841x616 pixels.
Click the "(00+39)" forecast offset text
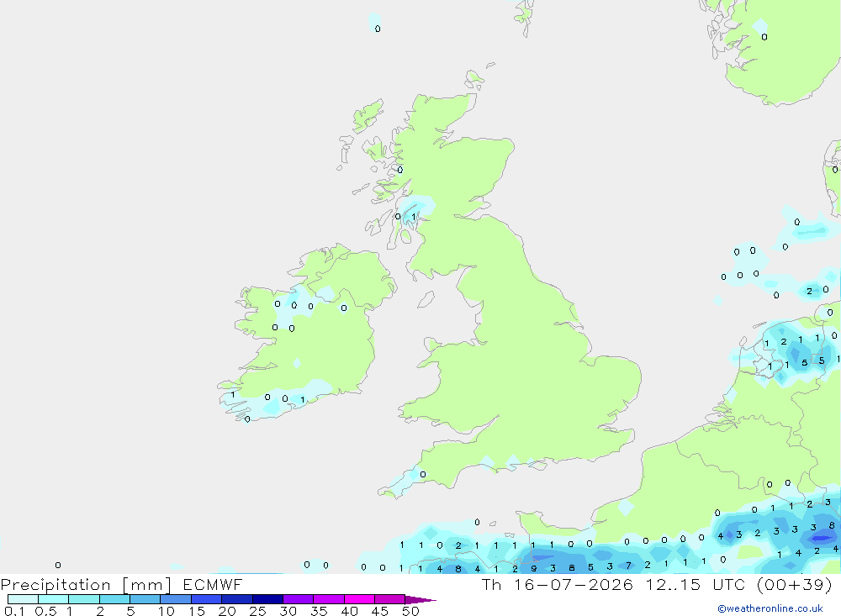tap(795, 584)
